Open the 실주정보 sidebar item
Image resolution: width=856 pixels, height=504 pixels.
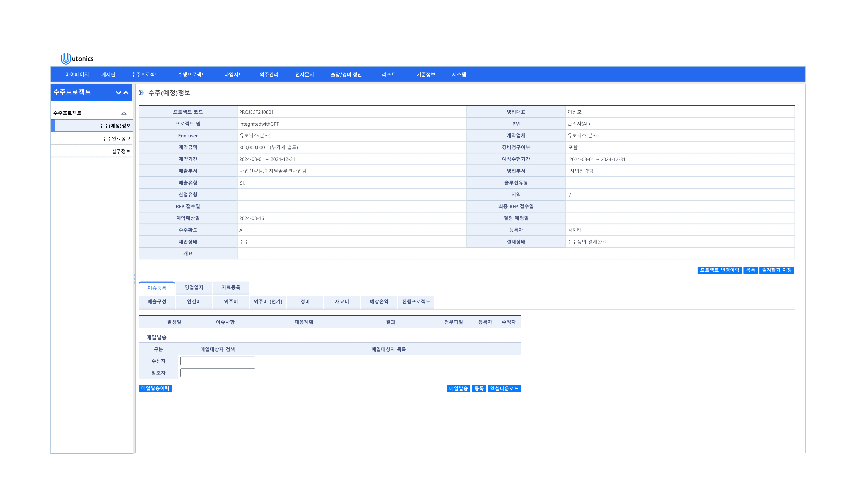pyautogui.click(x=121, y=151)
